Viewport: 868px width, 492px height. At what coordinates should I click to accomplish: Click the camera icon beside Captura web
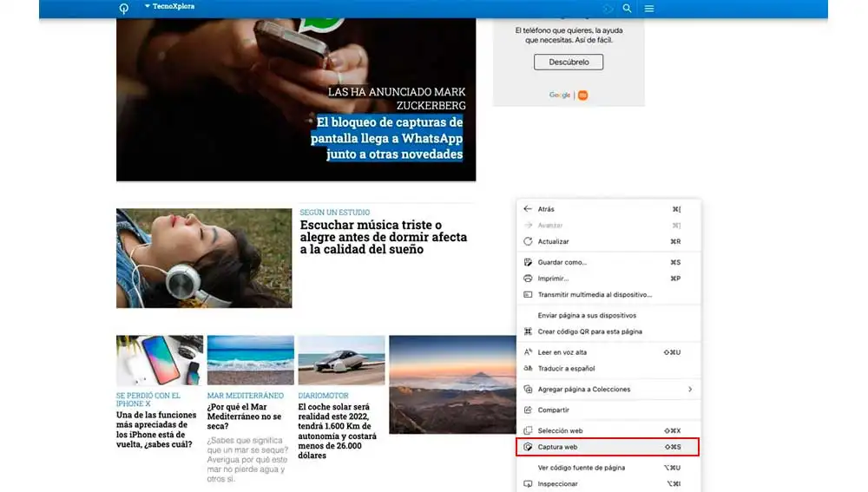pyautogui.click(x=528, y=447)
